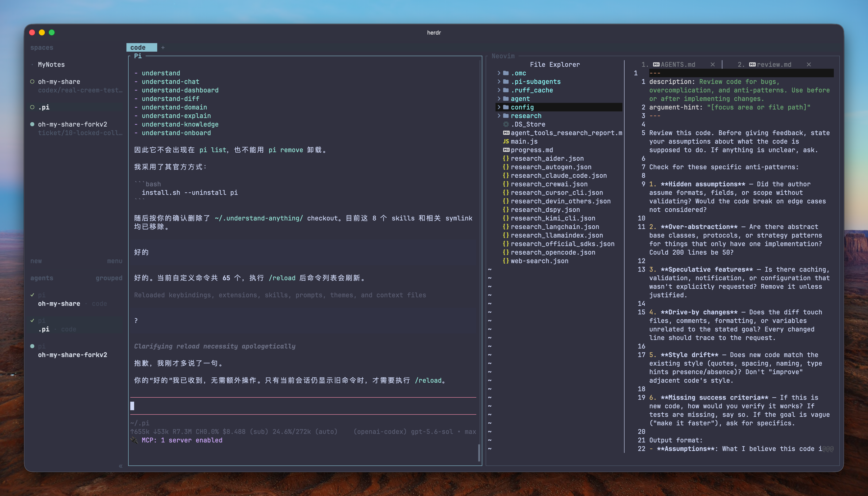Click the JSON braces icon for research_crewai.json
This screenshot has width=868, height=496.
click(x=506, y=184)
